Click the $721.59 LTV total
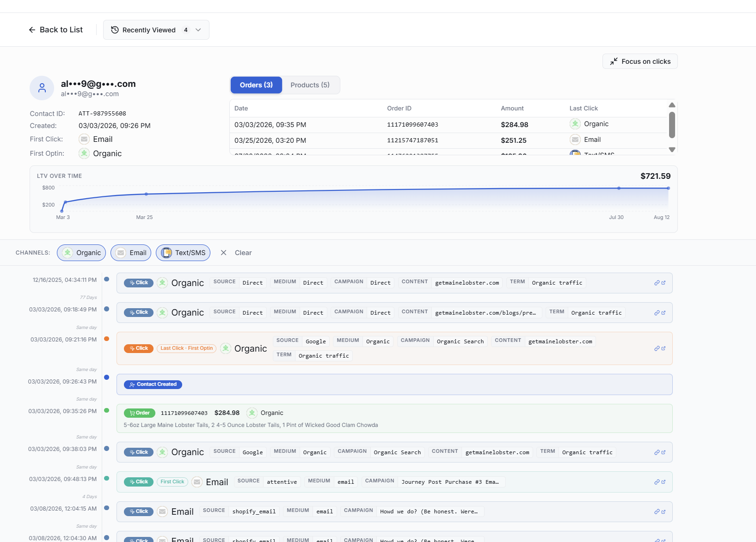Viewport: 756px width, 542px height. pos(656,176)
